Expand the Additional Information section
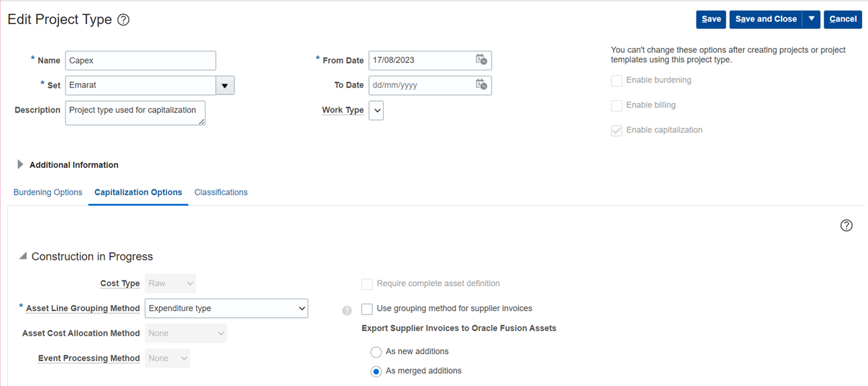The height and width of the screenshot is (386, 868). point(19,165)
